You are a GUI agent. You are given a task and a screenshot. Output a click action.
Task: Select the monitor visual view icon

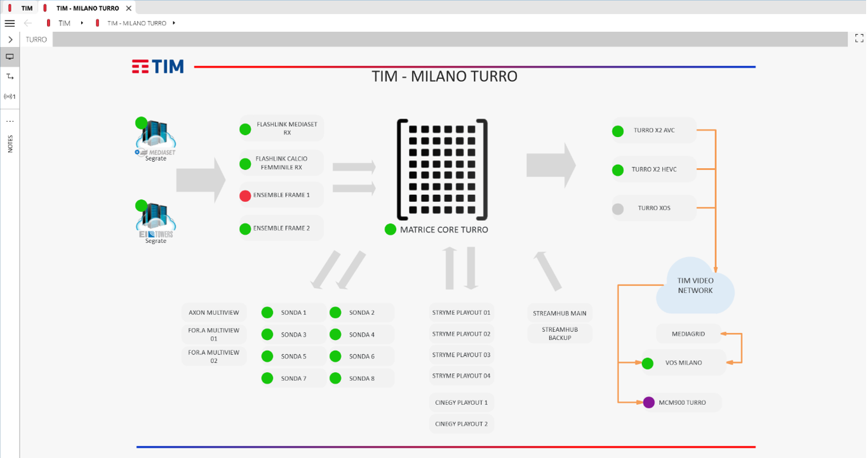[10, 56]
